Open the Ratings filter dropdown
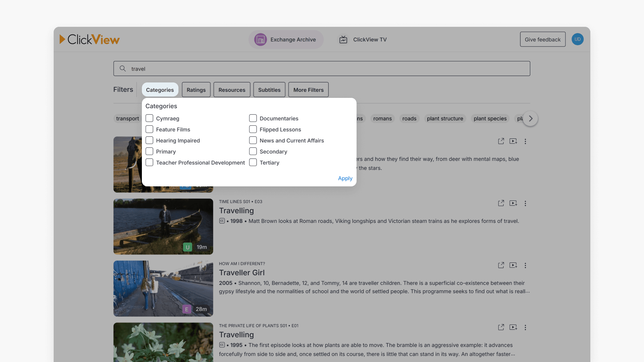Viewport: 644px width, 362px height. pyautogui.click(x=196, y=90)
